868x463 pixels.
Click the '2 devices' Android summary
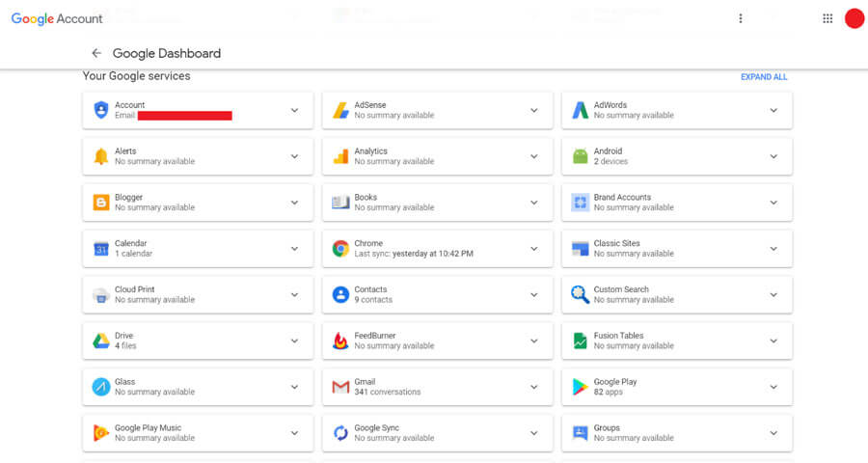[x=610, y=161]
